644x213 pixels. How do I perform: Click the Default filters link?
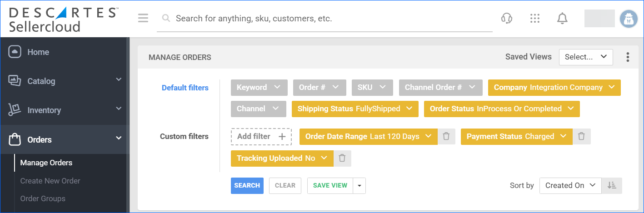(185, 88)
